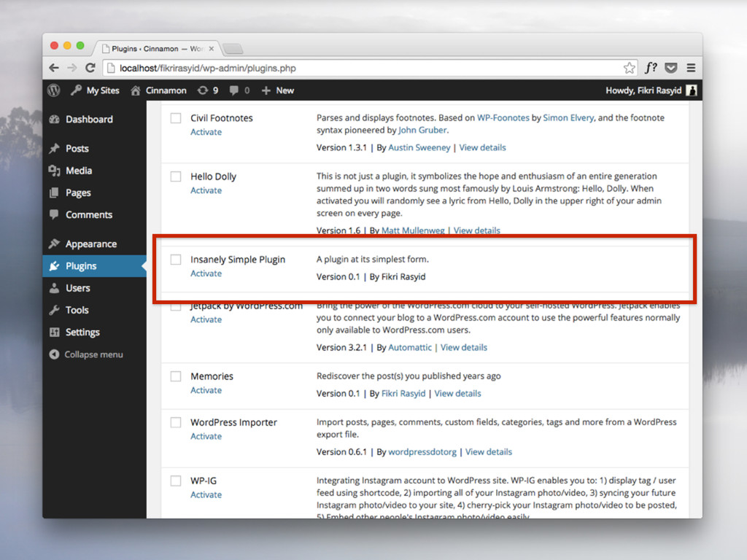Click the Tools wrench icon
The height and width of the screenshot is (560, 747).
[54, 310]
